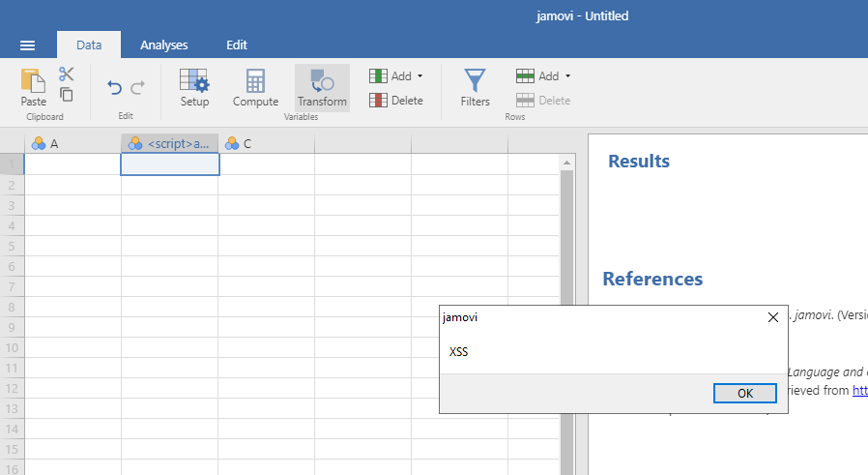This screenshot has width=868, height=475.
Task: Open the variable Setup tool
Action: tap(194, 87)
